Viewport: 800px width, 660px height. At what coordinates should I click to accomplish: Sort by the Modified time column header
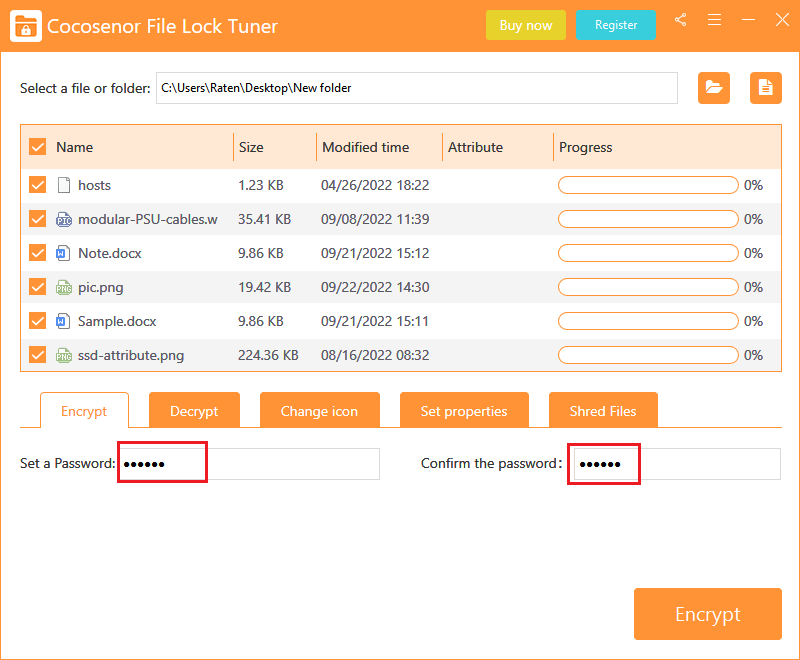[x=366, y=147]
